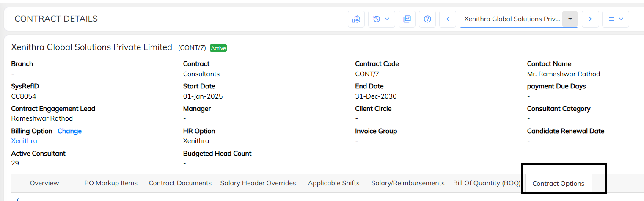Select the Contract Options tab
Screen dimensions: 644x201
pyautogui.click(x=558, y=184)
